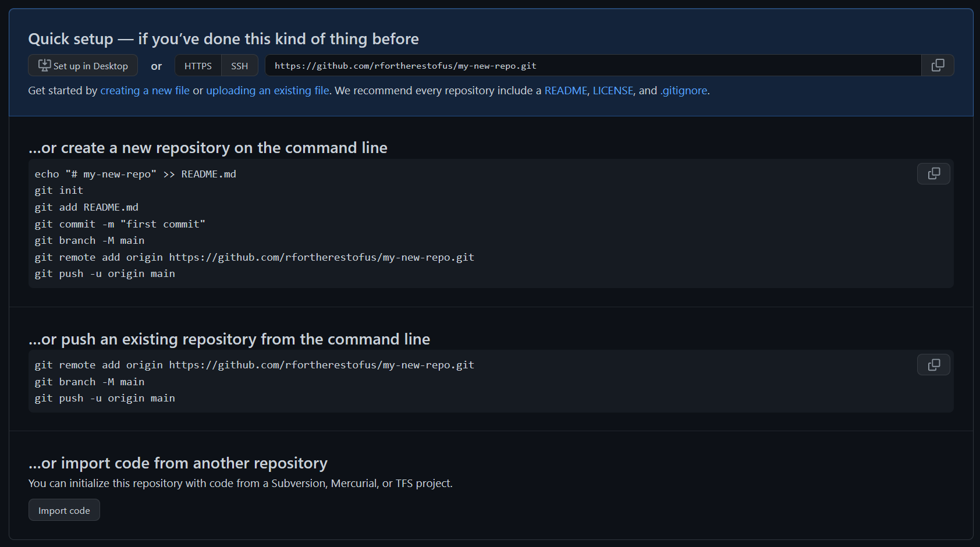Open the creating a new file link
The width and height of the screenshot is (980, 547).
point(145,90)
